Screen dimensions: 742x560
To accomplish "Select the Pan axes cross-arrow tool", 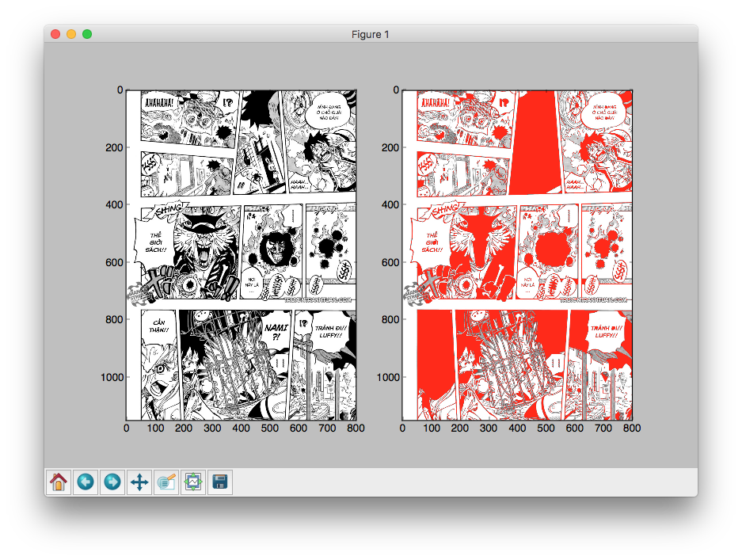I will [x=139, y=482].
